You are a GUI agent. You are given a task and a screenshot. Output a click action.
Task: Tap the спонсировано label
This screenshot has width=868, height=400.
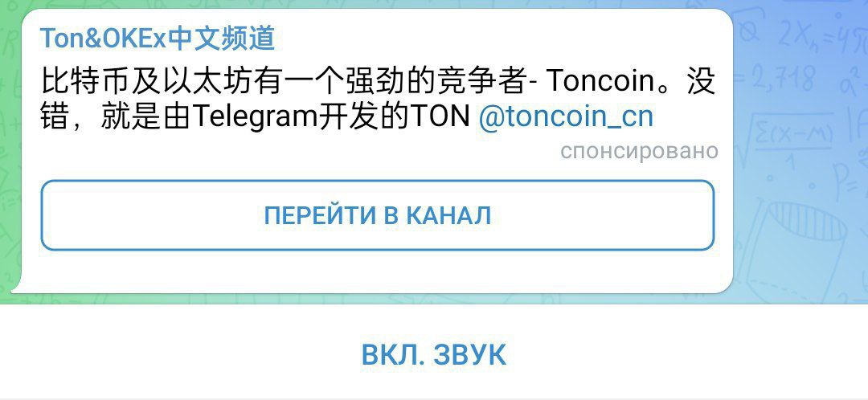[640, 150]
